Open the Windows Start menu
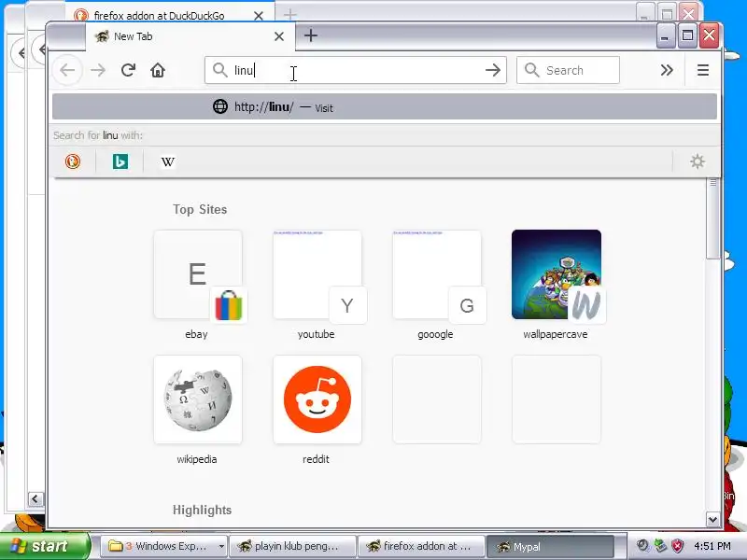Image resolution: width=747 pixels, height=560 pixels. pos(45,546)
